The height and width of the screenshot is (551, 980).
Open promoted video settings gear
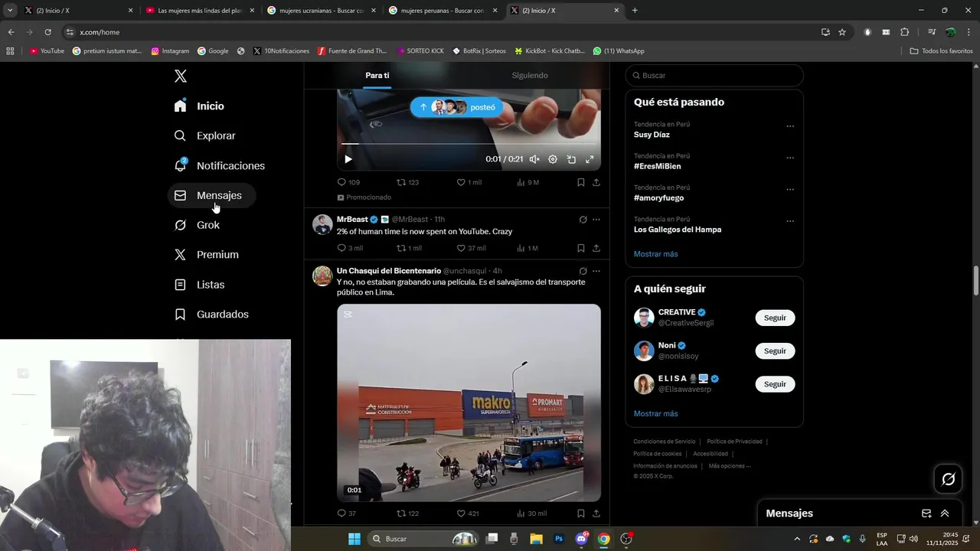(553, 159)
